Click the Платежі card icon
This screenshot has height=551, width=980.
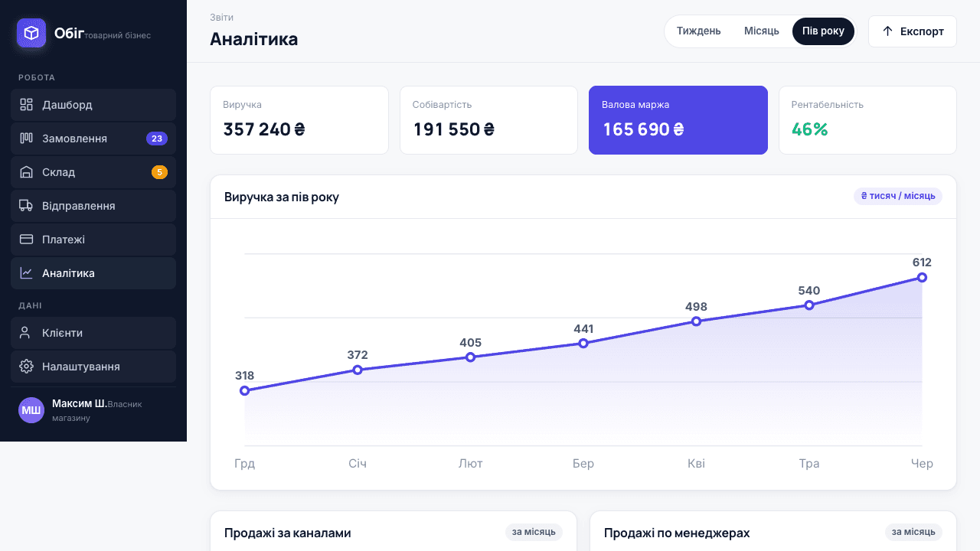[x=26, y=240]
